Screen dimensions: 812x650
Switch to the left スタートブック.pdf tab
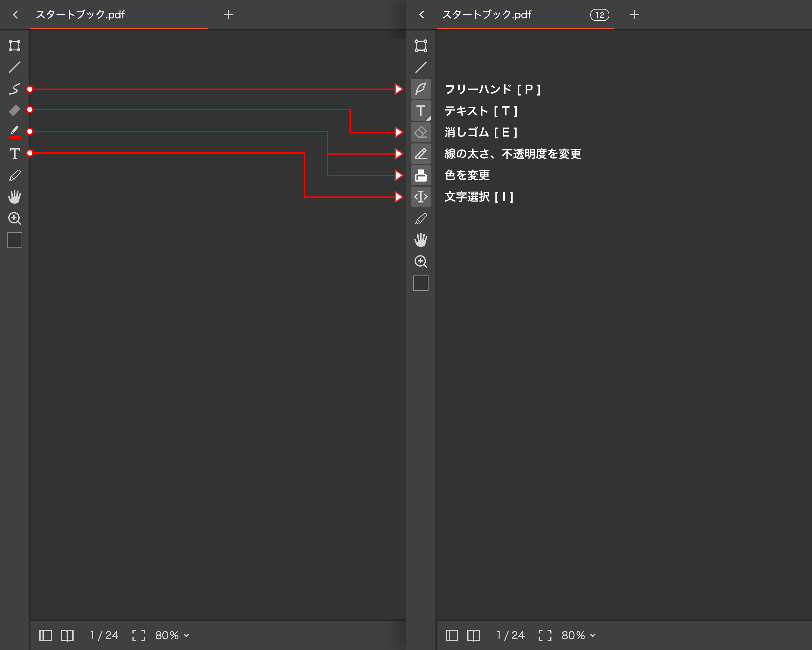tap(81, 15)
